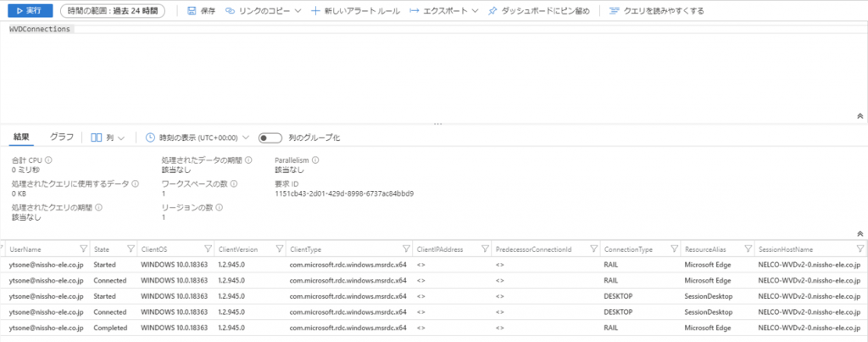Click the pin icon for dashboard

(x=492, y=10)
